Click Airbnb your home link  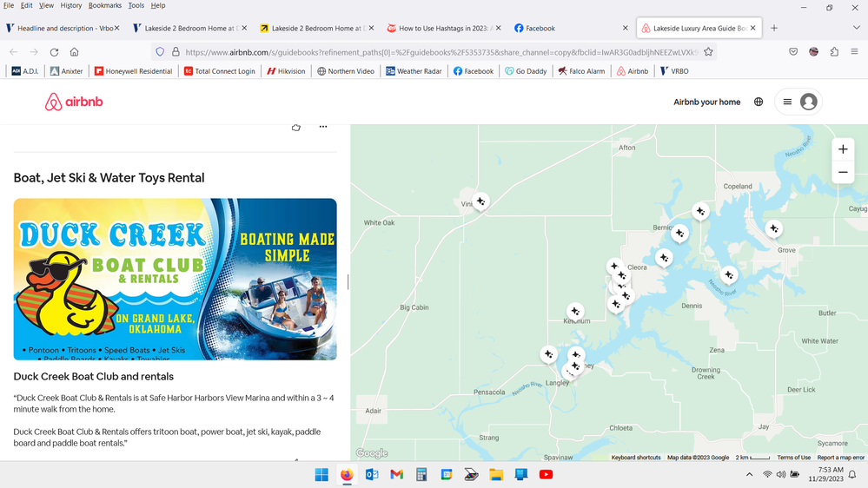tap(706, 102)
